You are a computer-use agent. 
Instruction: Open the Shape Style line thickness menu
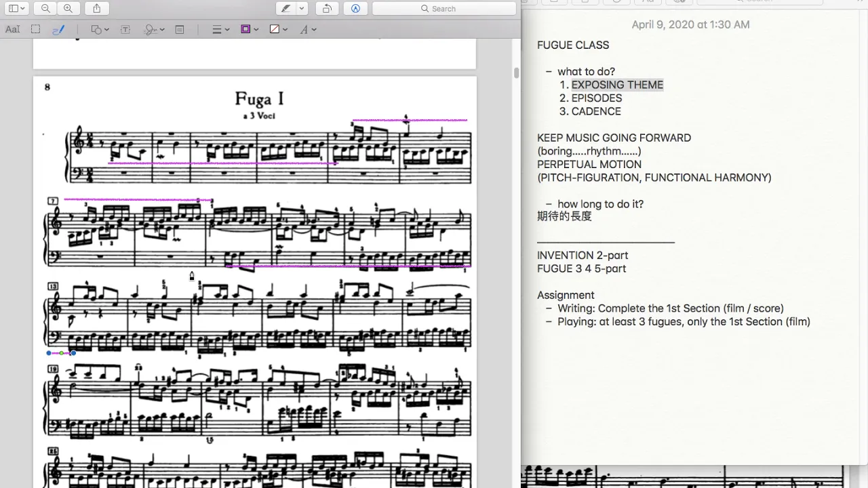(221, 29)
